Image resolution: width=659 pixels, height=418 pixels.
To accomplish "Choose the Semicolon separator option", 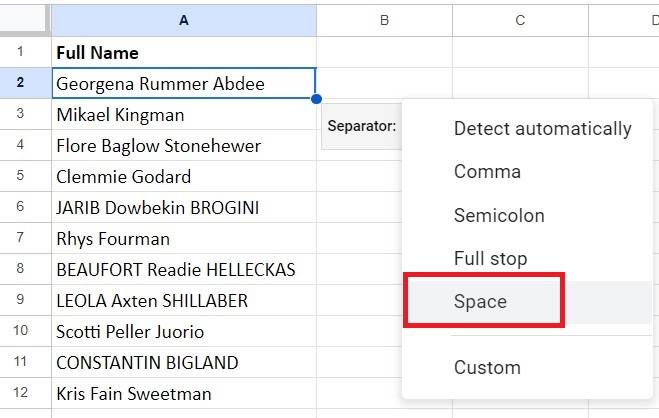I will coord(499,215).
